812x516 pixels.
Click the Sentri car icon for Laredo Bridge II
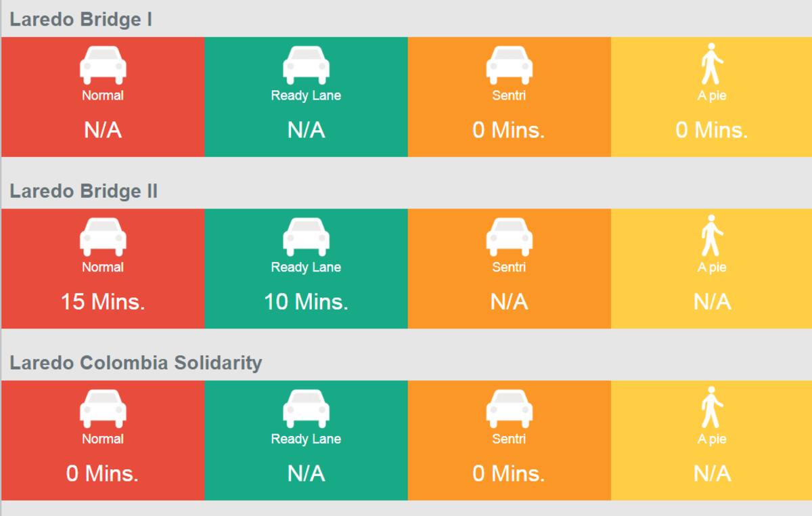509,237
